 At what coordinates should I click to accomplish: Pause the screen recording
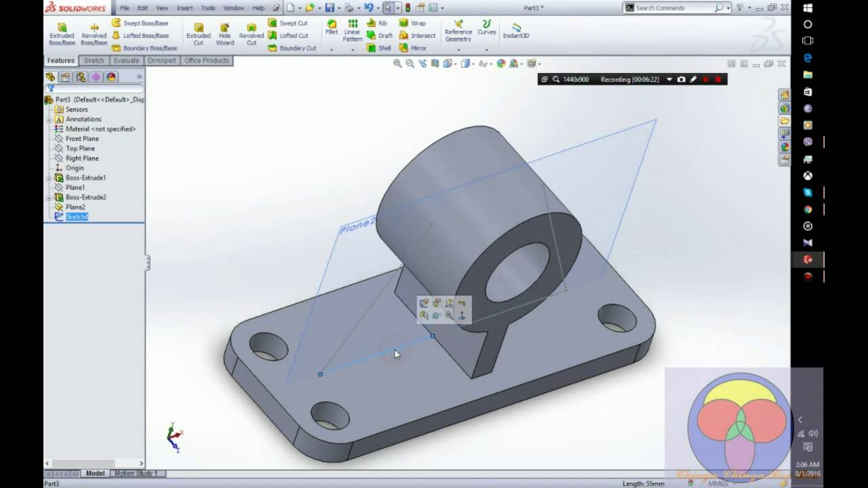(705, 79)
